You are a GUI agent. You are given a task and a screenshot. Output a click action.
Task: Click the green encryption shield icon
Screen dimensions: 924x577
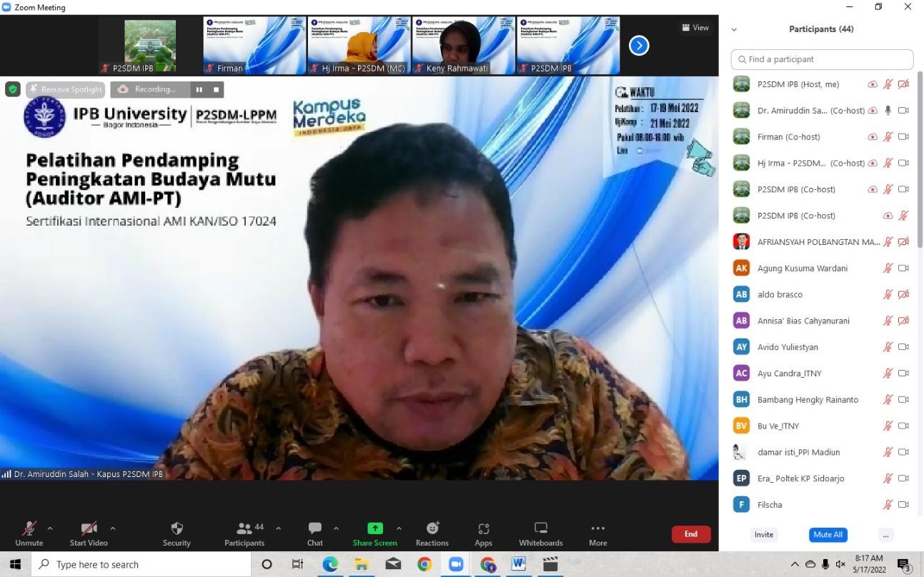click(x=12, y=89)
